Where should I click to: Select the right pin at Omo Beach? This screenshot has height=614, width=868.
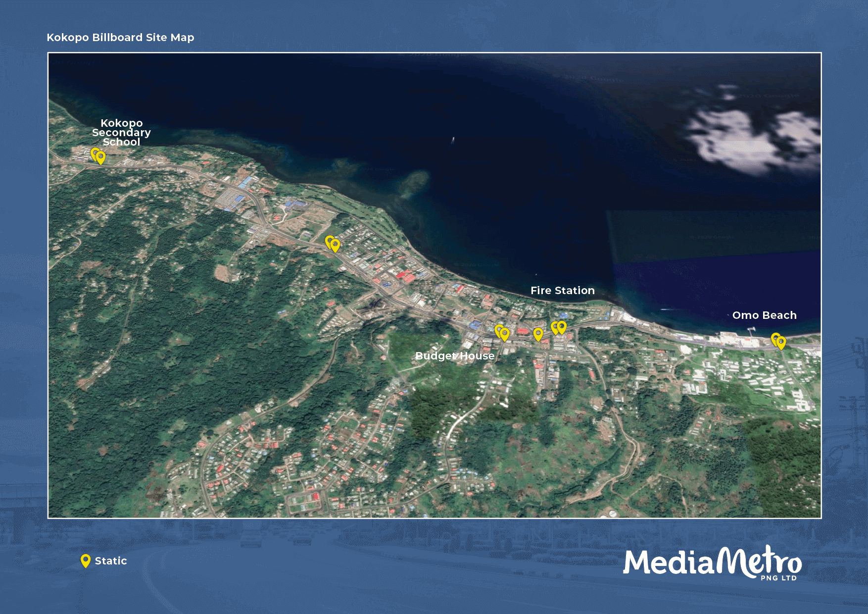781,342
